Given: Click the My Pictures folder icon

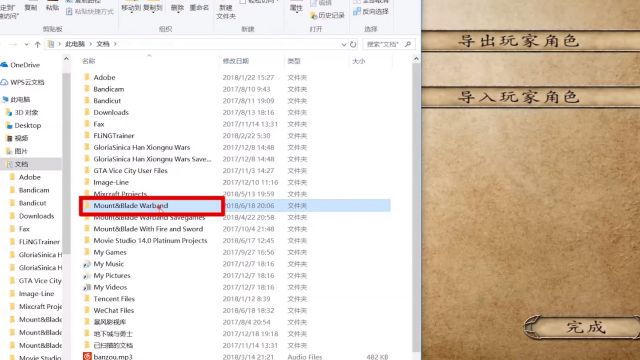Looking at the screenshot, I should click(x=87, y=276).
